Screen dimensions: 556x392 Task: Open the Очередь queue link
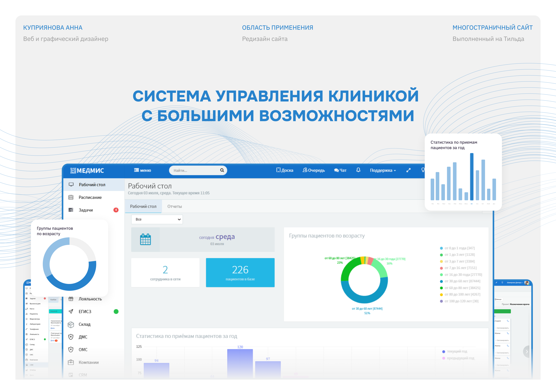pyautogui.click(x=314, y=170)
